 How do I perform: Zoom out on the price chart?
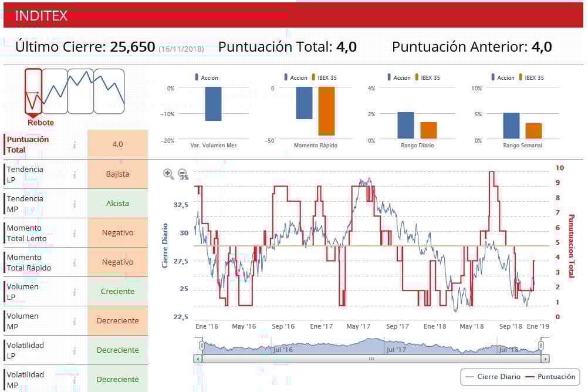pos(183,174)
